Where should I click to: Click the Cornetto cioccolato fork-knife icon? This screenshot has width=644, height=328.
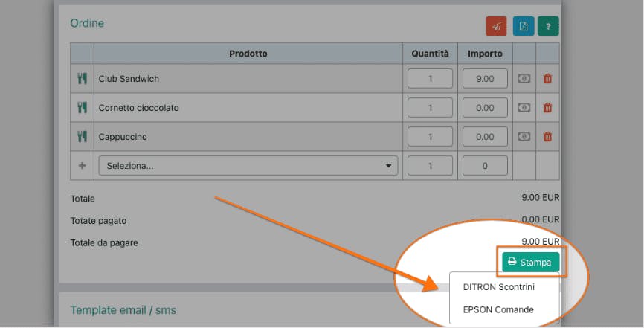pyautogui.click(x=82, y=108)
